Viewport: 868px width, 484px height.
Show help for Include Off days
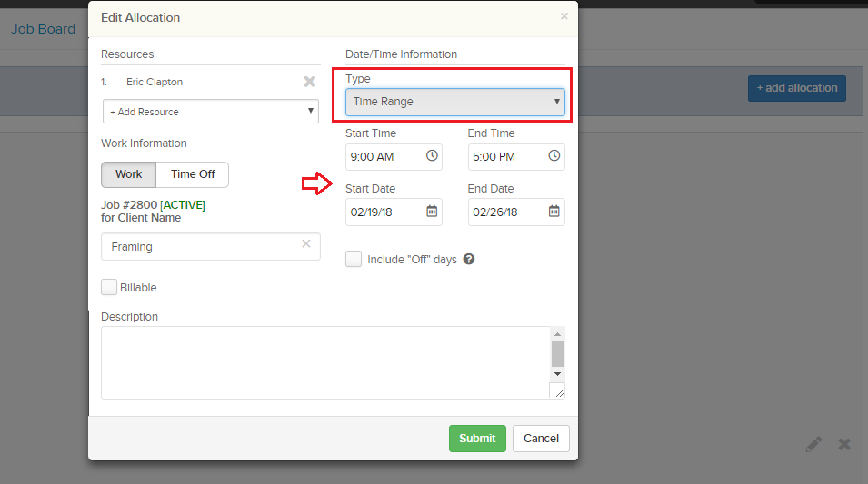(469, 259)
